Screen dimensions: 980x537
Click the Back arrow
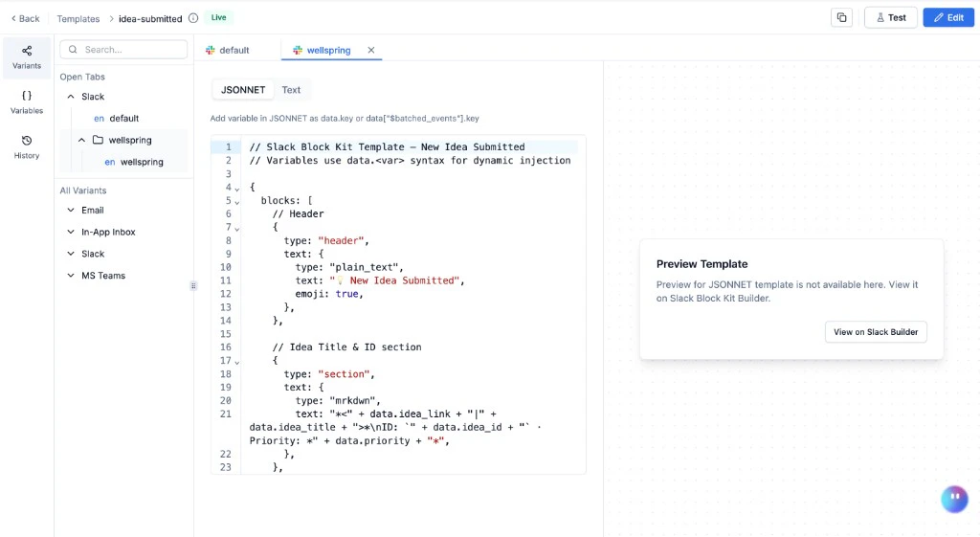pos(13,19)
